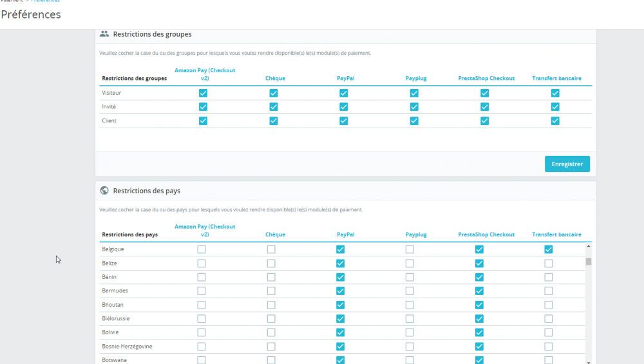Select the Botswana country label
644x364 pixels.
[x=114, y=360]
